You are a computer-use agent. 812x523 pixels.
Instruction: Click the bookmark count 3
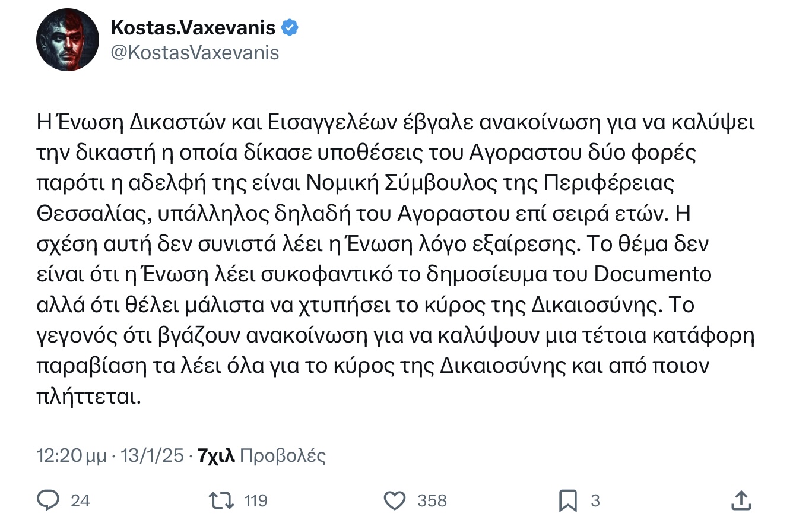[595, 501]
